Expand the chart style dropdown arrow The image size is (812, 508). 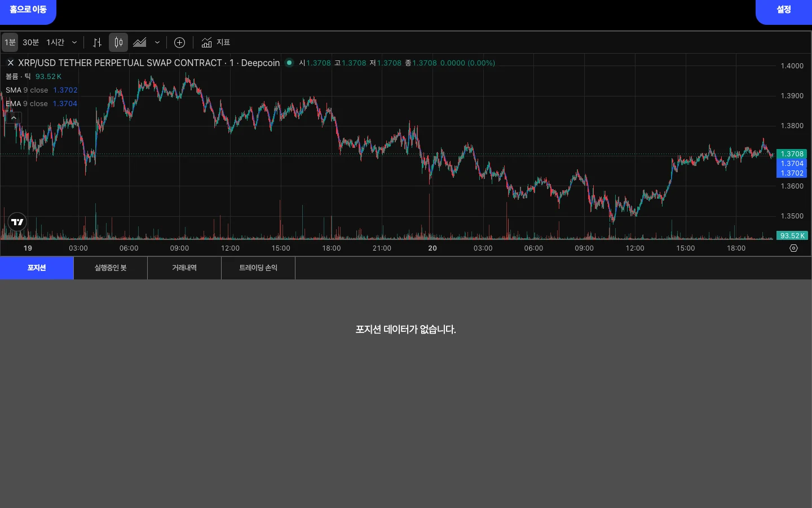157,42
